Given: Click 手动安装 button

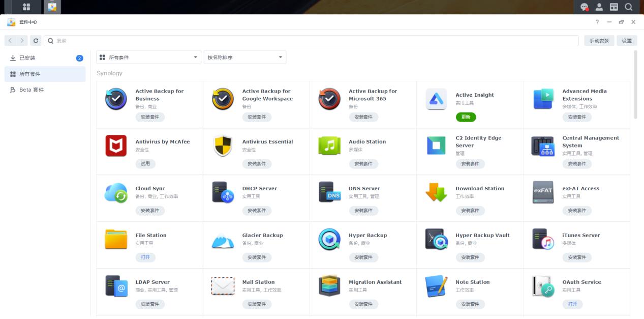Looking at the screenshot, I should point(599,41).
